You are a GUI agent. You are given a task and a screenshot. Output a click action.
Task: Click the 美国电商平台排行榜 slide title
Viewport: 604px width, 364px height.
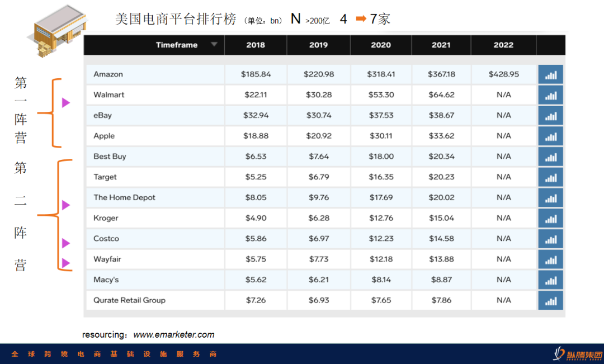[x=175, y=19]
